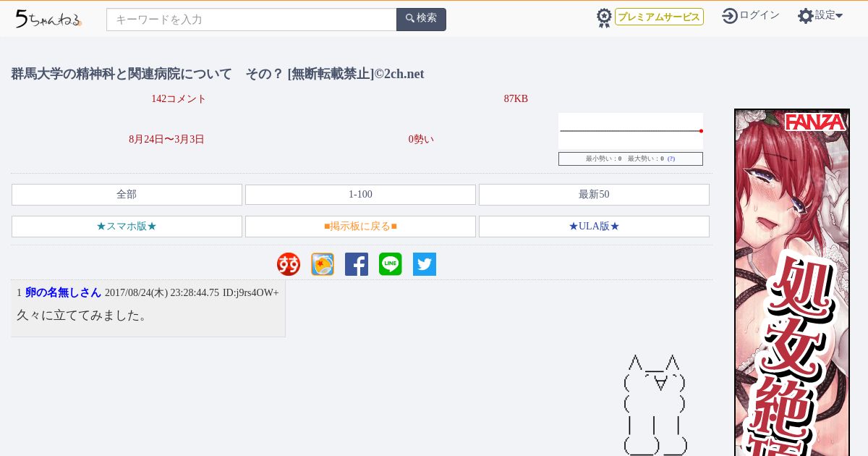This screenshot has width=868, height=456.
Task: Click the momentum graph chart
Action: [x=631, y=131]
